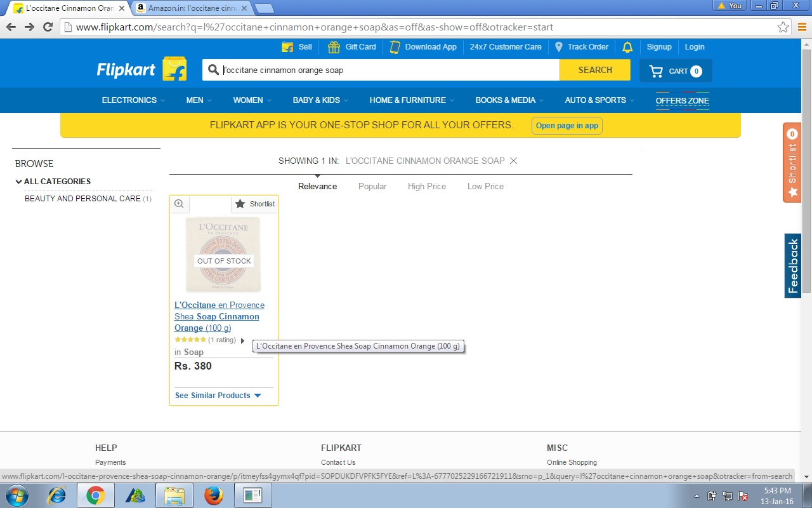Viewport: 812px width, 508px height.
Task: Click the Windows Start button
Action: click(16, 495)
